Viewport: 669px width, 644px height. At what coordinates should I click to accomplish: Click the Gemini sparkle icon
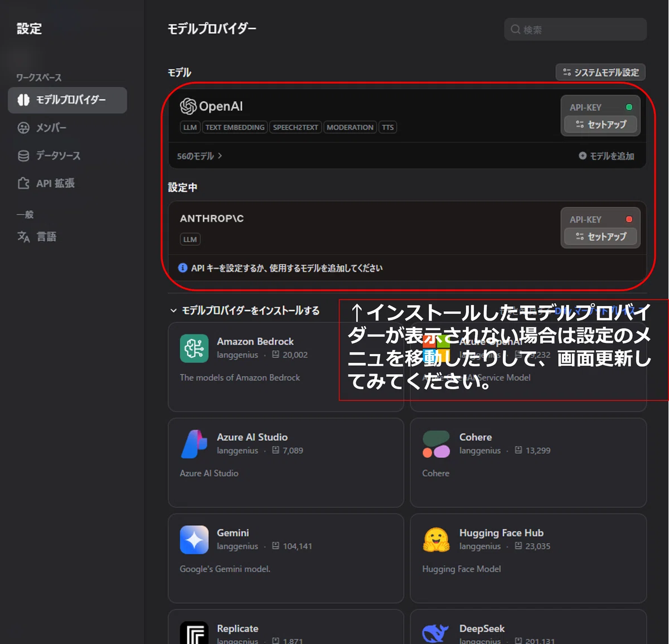tap(194, 540)
